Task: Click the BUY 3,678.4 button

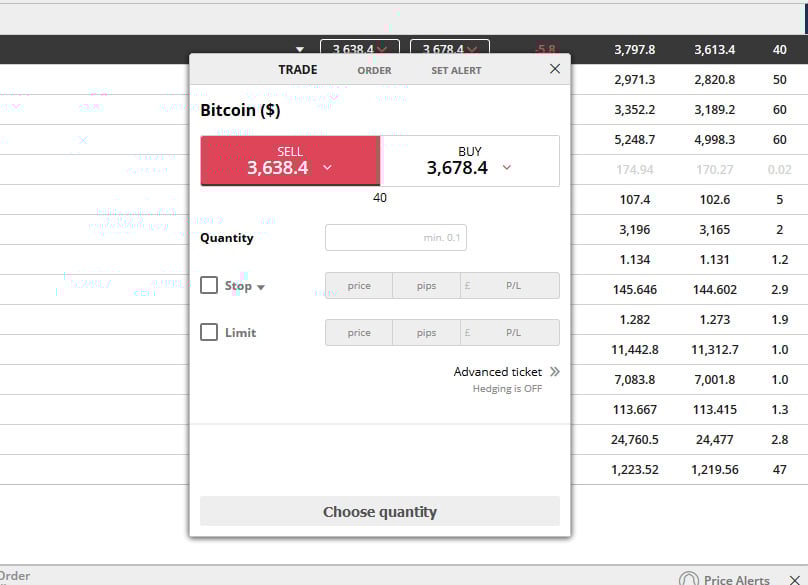Action: [x=470, y=161]
